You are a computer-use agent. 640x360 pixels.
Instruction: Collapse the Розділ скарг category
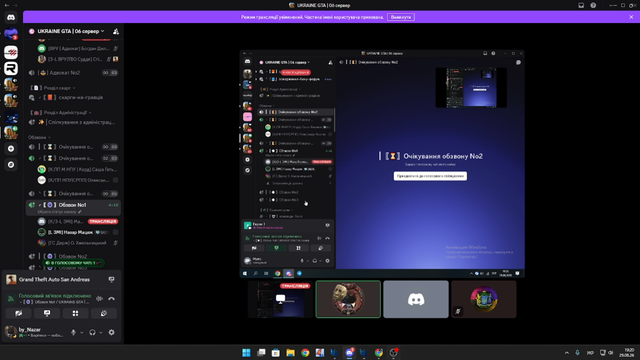[x=53, y=88]
